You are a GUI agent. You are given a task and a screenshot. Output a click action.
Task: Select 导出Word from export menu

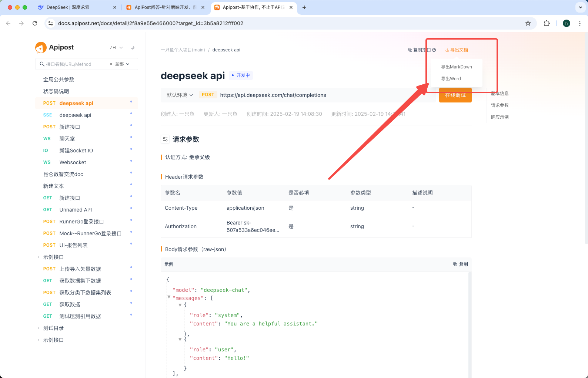click(x=451, y=79)
